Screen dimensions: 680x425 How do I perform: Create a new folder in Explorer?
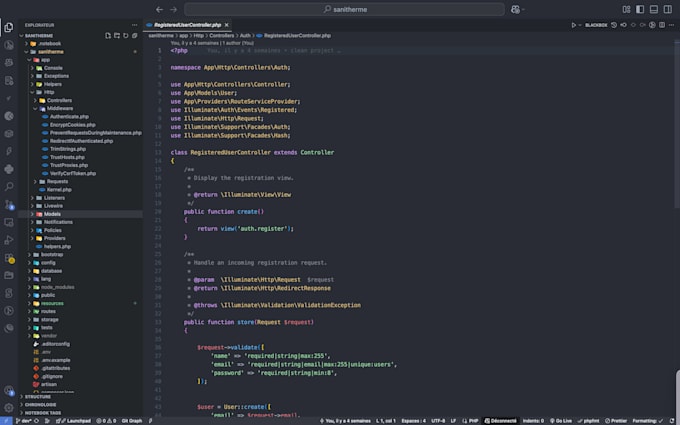click(117, 36)
